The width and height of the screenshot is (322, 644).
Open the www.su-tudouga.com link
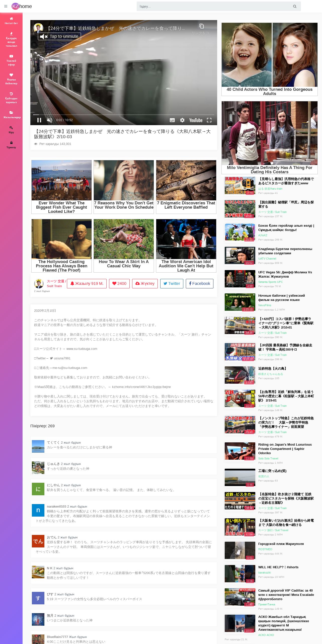82,349
